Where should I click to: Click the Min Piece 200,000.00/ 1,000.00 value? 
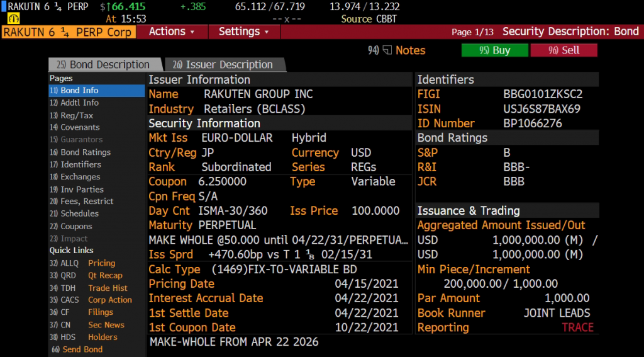[x=501, y=284]
